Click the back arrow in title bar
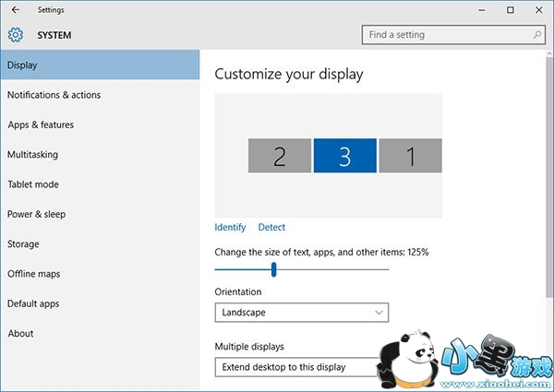 pos(15,10)
